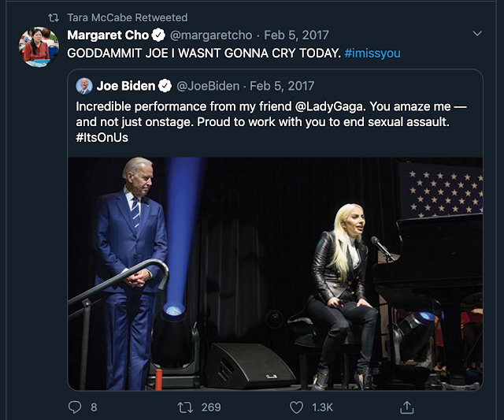Viewport: 504px width, 420px height.
Task: View the stage performance photo
Action: (275, 273)
